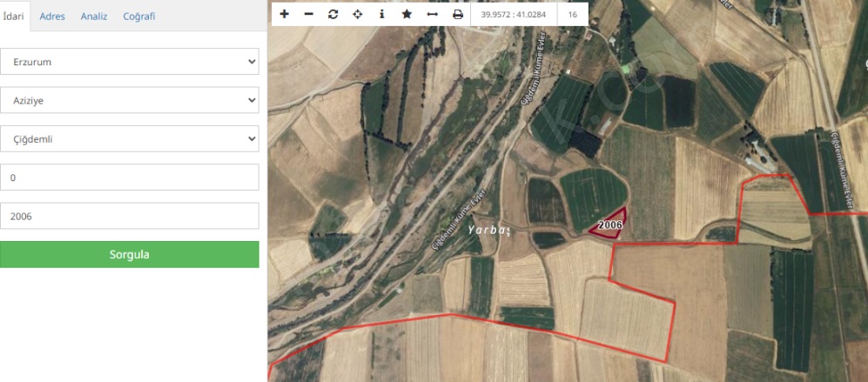The image size is (868, 382).
Task: Open the Analiz tab
Action: click(94, 17)
